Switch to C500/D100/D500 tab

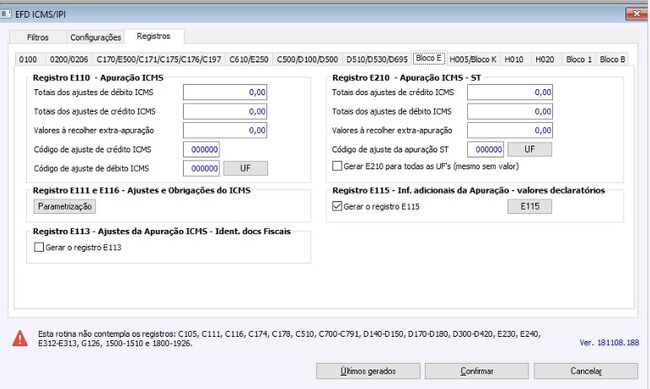pos(307,59)
